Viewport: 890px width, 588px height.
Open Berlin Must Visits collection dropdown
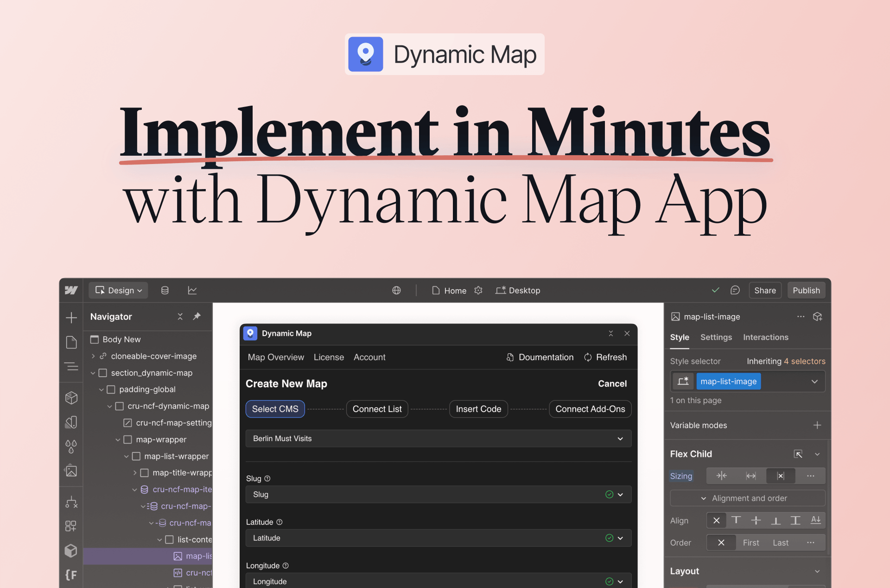click(x=439, y=438)
